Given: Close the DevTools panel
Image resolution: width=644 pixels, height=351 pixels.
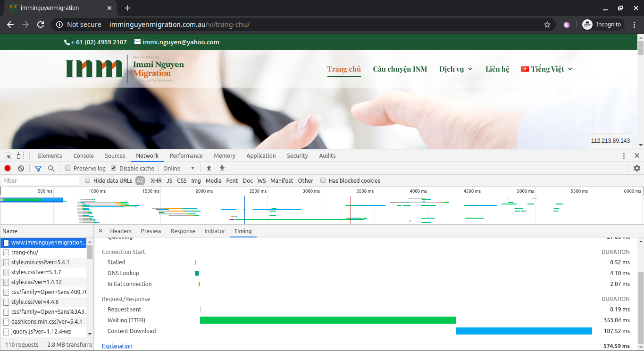Looking at the screenshot, I should (x=637, y=155).
